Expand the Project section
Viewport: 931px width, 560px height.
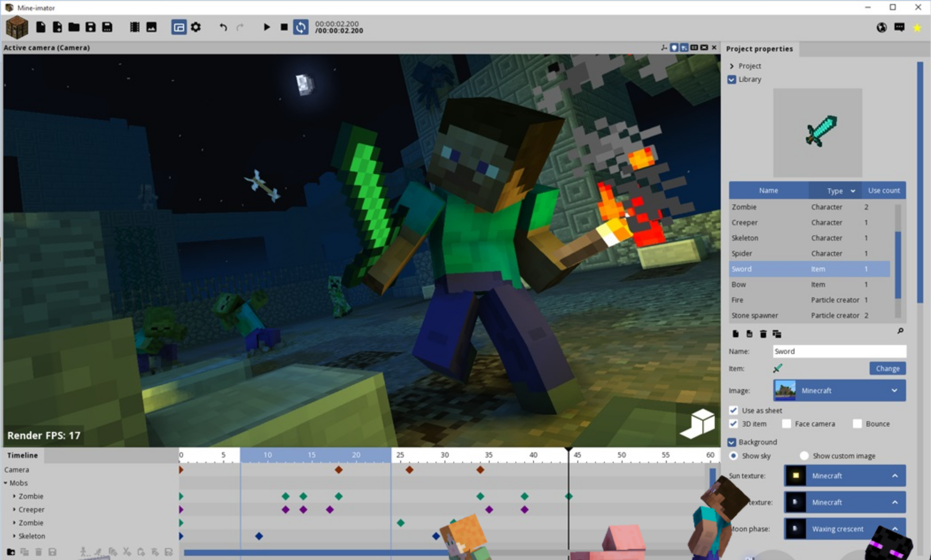[732, 66]
